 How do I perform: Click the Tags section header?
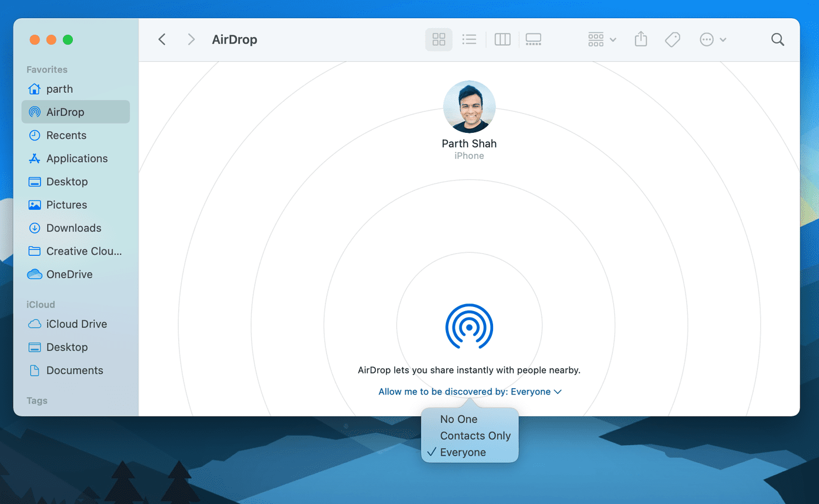[37, 400]
